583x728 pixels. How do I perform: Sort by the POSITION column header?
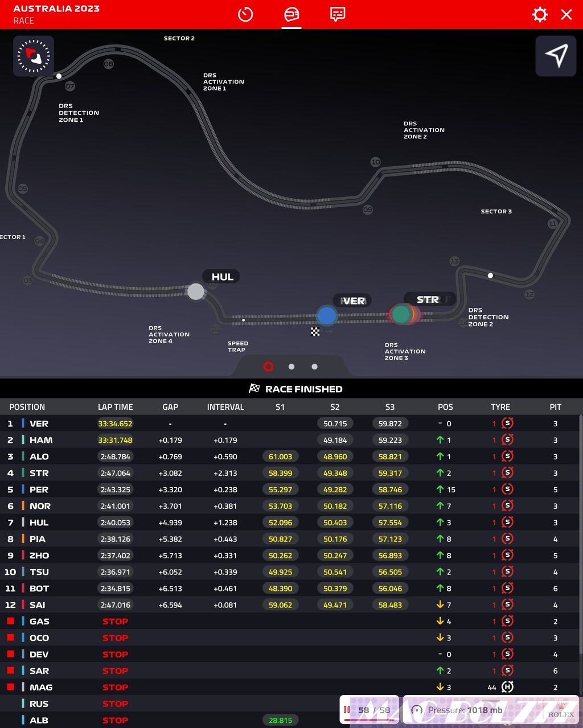click(x=27, y=407)
